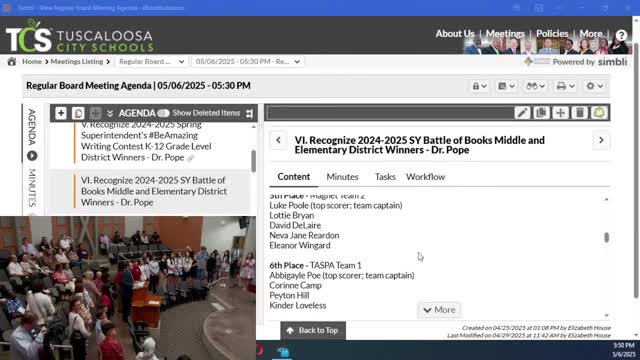Viewport: 640px width, 360px height.
Task: Open the gear settings dropdown
Action: click(x=595, y=86)
